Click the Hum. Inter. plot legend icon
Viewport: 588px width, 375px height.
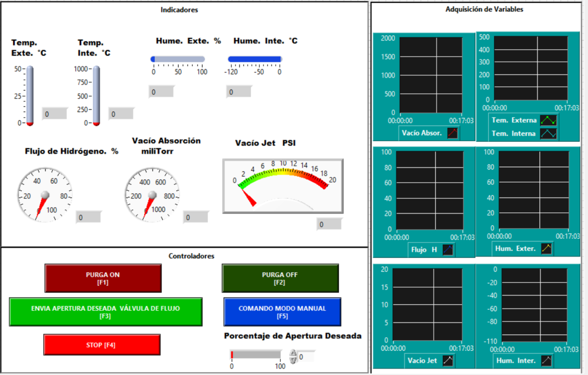tap(546, 361)
